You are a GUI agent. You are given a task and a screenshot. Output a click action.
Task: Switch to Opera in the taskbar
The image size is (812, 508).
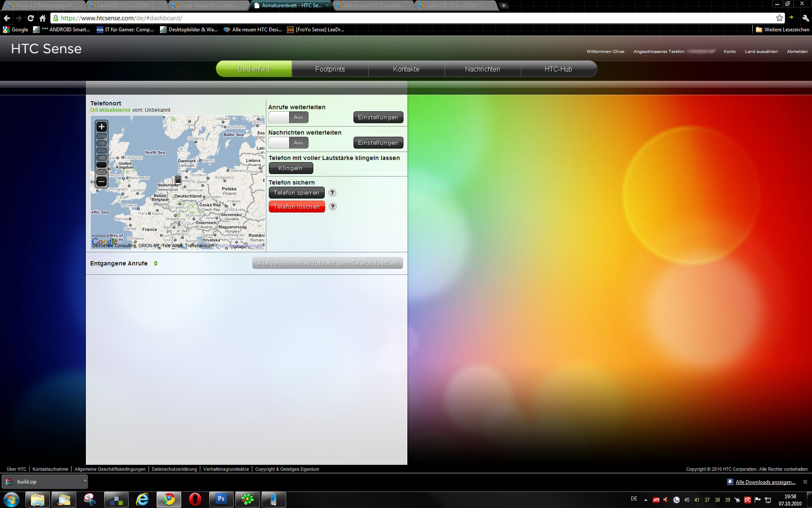pyautogui.click(x=195, y=500)
